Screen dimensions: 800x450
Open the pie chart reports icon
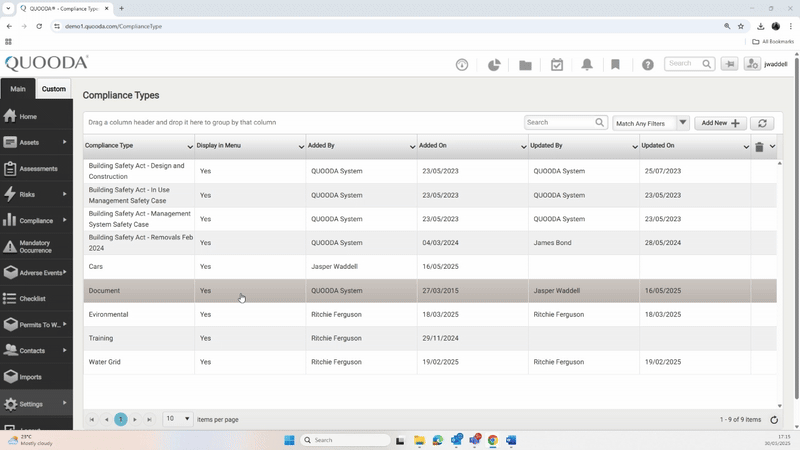click(494, 65)
